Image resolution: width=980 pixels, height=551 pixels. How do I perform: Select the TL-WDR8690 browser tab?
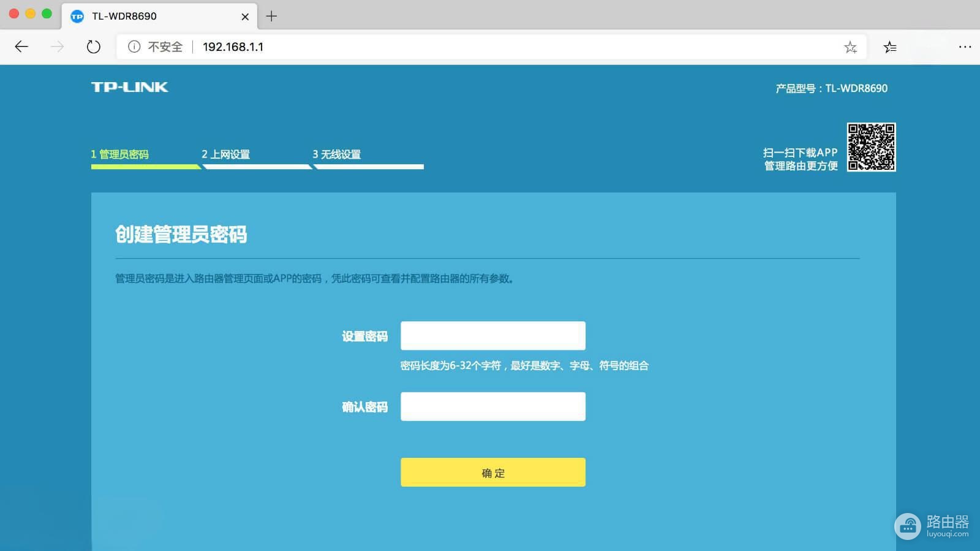pos(159,16)
